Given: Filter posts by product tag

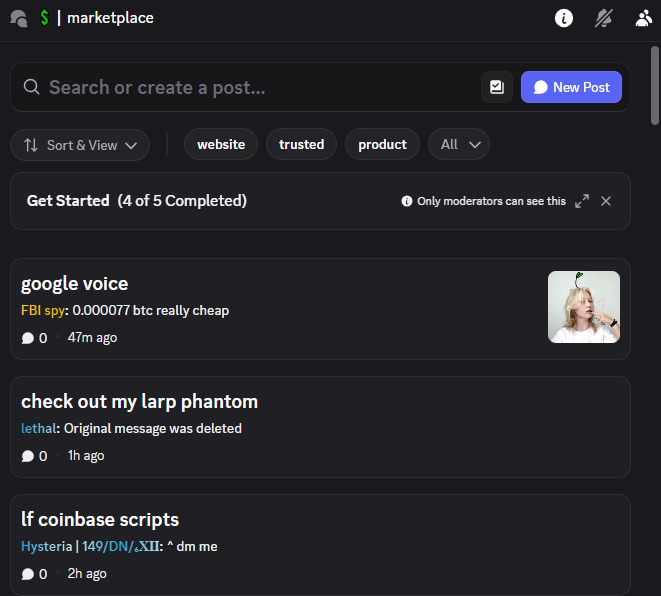Looking at the screenshot, I should point(382,145).
